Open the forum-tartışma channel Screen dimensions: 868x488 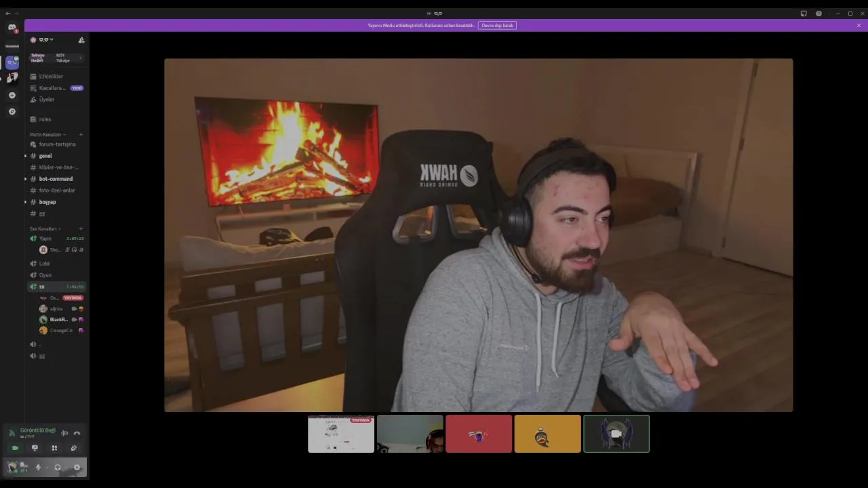(56, 144)
